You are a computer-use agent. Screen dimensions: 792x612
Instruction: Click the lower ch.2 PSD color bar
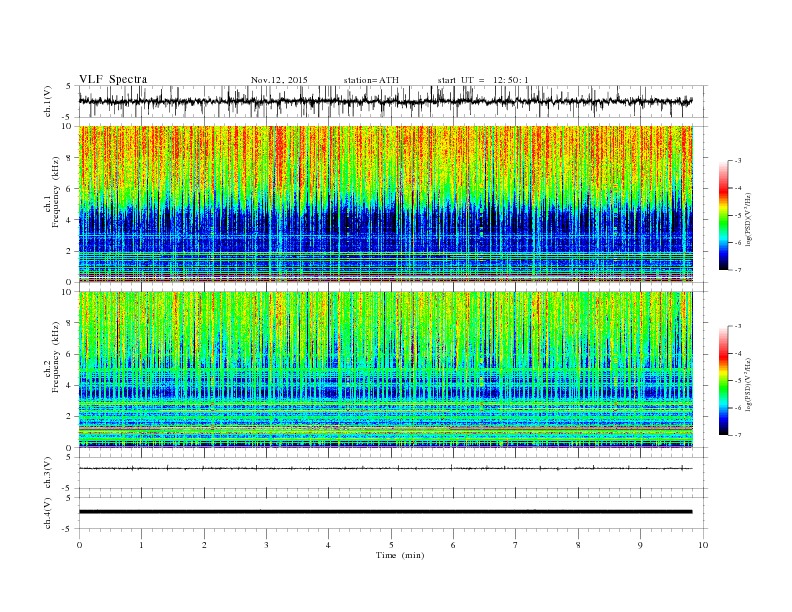pos(723,381)
